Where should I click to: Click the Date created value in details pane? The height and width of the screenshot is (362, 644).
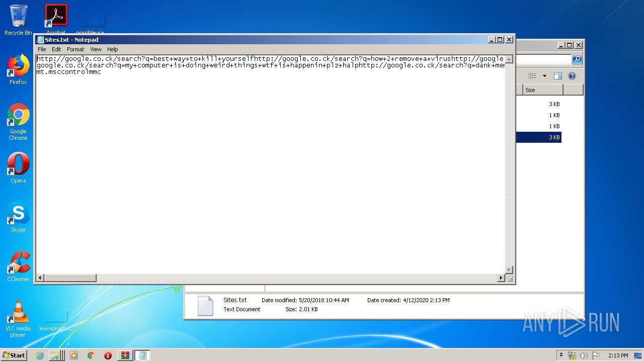pyautogui.click(x=426, y=300)
